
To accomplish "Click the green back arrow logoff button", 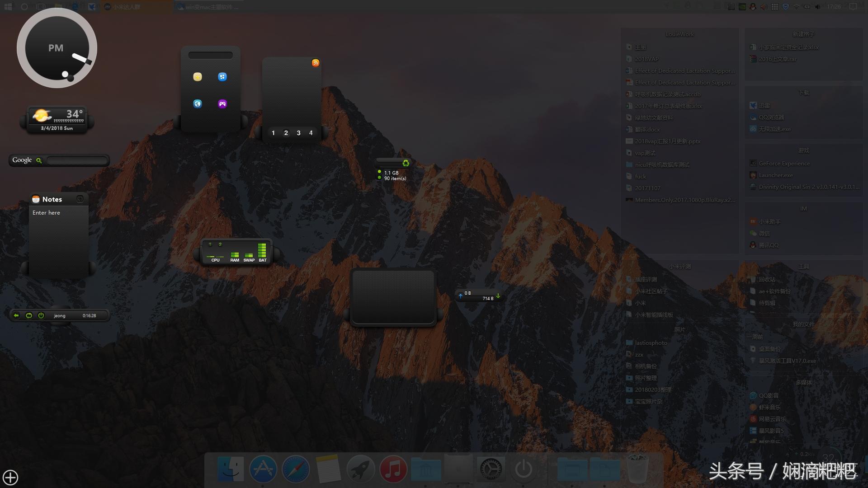I will point(16,315).
